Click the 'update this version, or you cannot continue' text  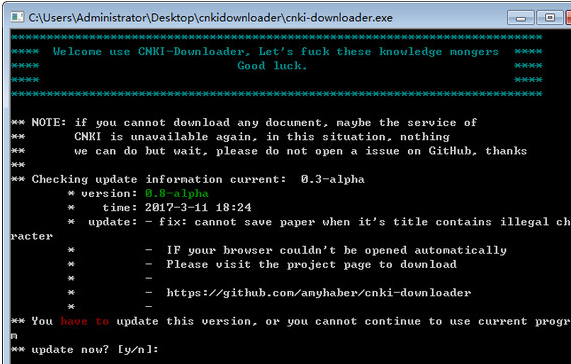tap(268, 321)
